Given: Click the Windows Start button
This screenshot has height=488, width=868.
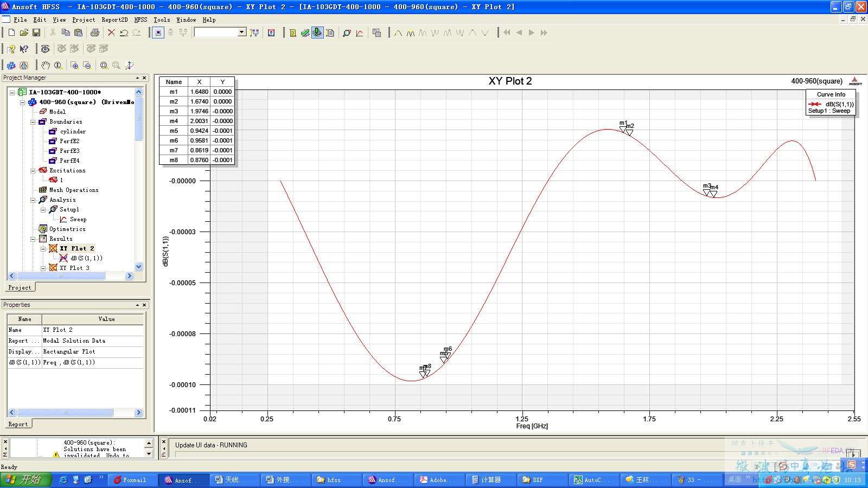Looking at the screenshot, I should coord(25,480).
